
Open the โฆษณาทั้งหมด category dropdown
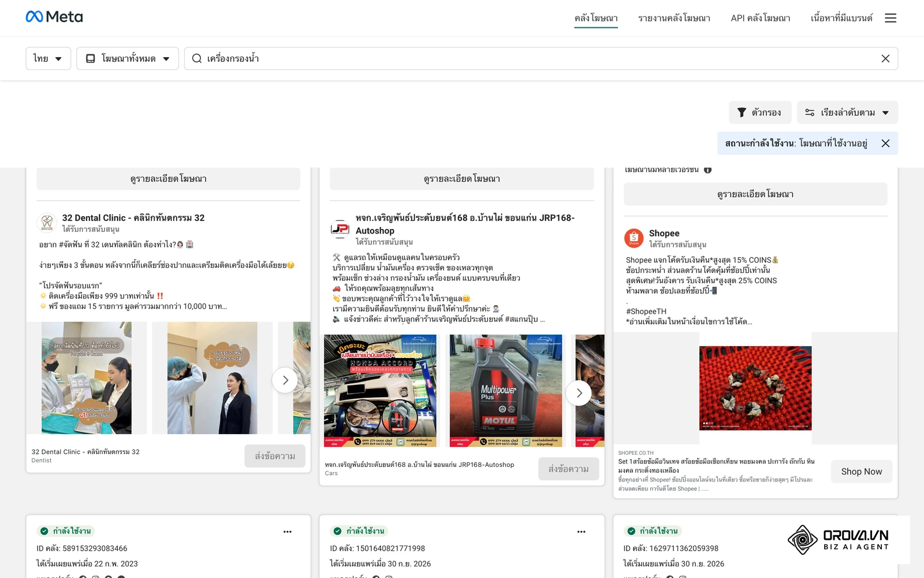(x=128, y=58)
